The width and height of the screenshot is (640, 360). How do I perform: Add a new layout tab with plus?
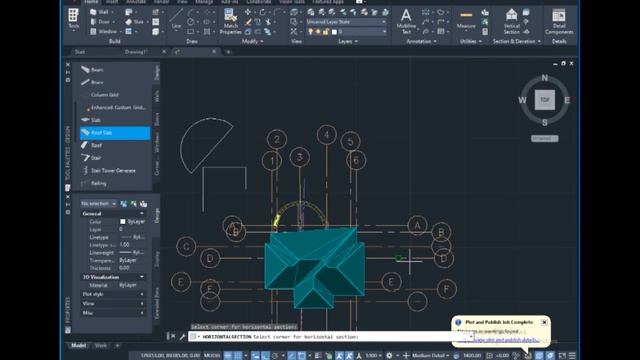(x=117, y=346)
